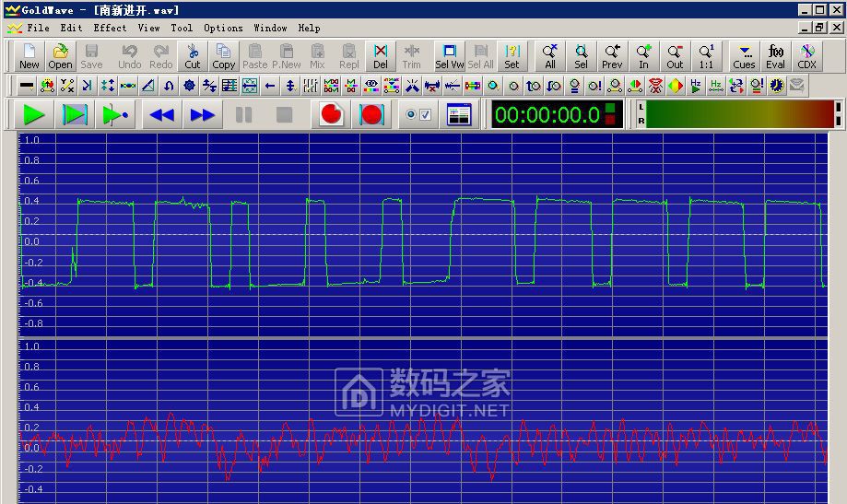Click the Copy toolbar button
847x504 pixels.
(223, 56)
